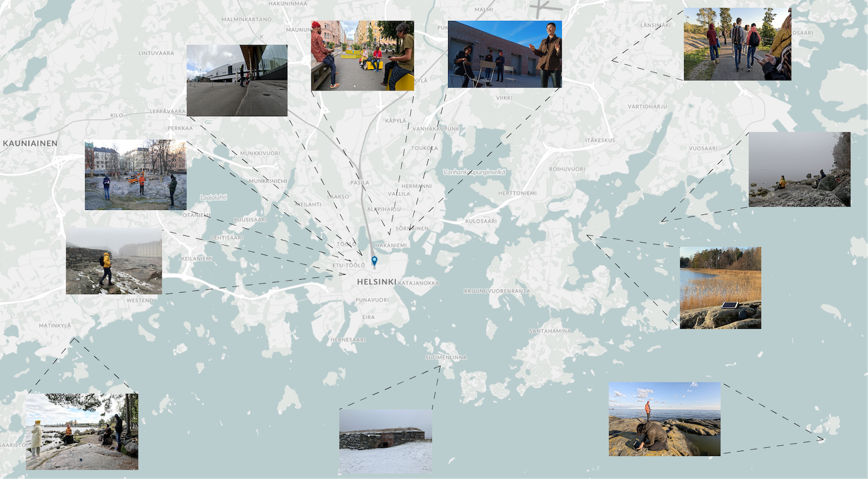This screenshot has width=868, height=479.
Task: Click the HERMANNI map label
Action: click(x=416, y=186)
